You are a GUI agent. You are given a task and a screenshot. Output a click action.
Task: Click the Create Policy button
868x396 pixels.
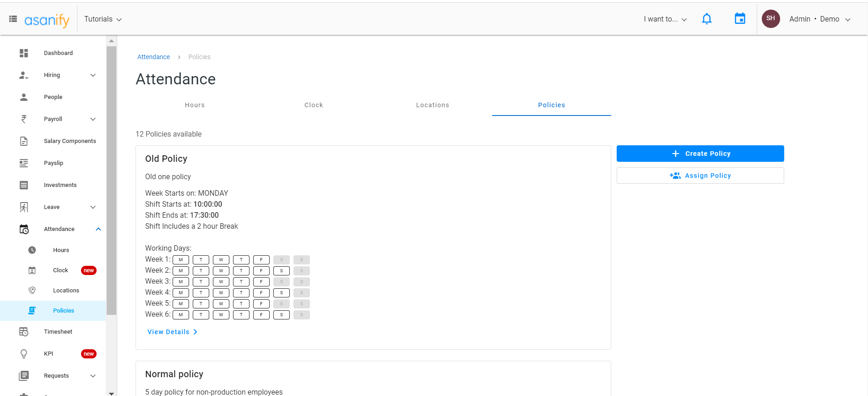point(700,154)
